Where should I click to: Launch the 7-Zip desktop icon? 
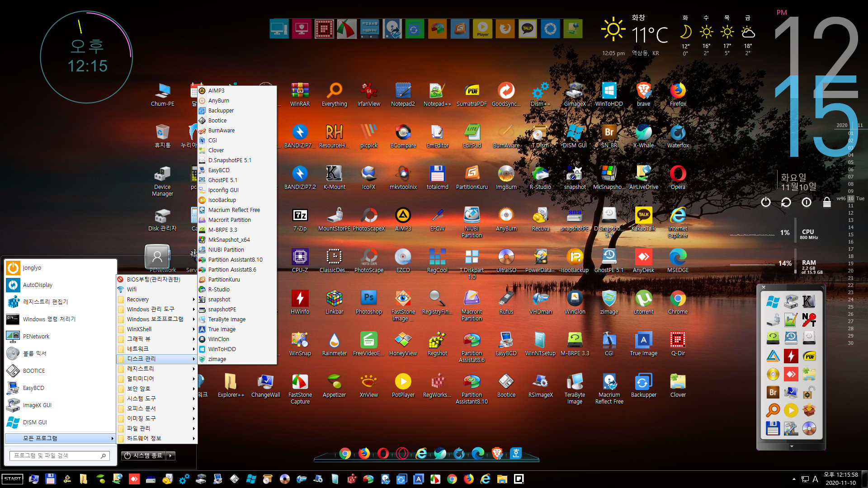(300, 219)
